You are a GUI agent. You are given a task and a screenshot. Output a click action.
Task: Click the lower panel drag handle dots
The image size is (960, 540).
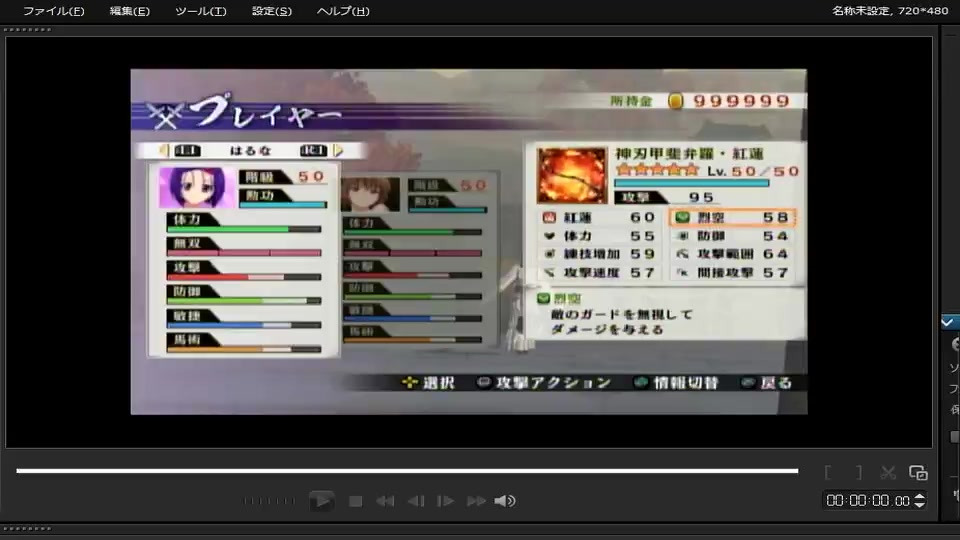pos(27,528)
